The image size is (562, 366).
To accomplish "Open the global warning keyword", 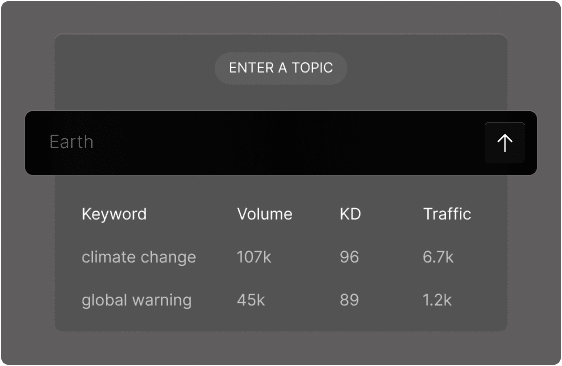I will (x=137, y=300).
